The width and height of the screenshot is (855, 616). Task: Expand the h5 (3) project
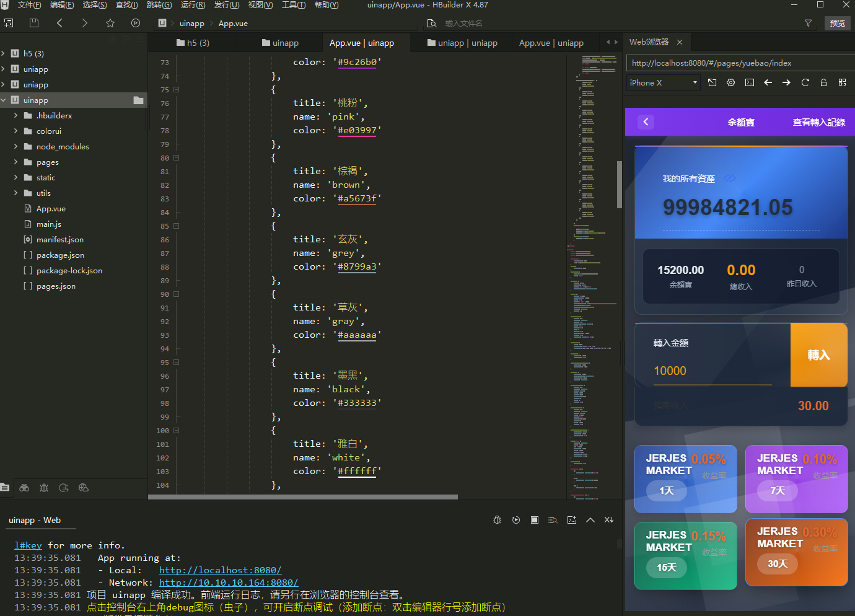tap(3, 53)
